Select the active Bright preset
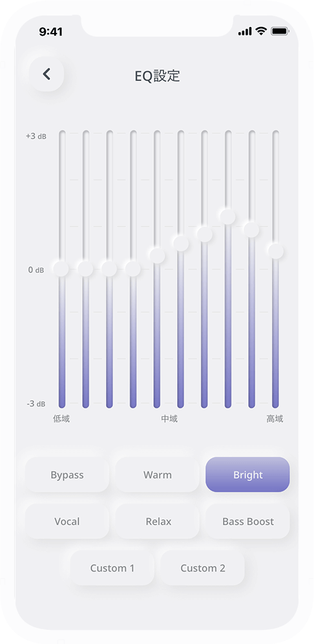 [247, 475]
